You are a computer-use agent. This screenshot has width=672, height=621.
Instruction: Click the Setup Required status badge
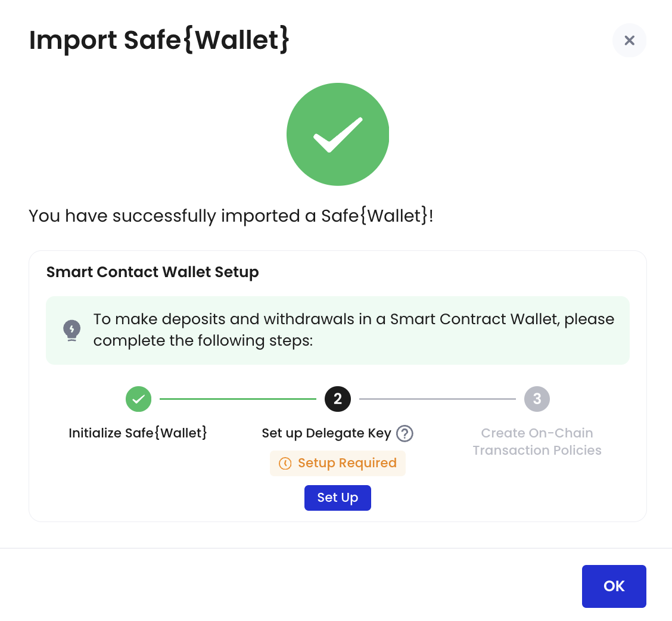point(338,463)
